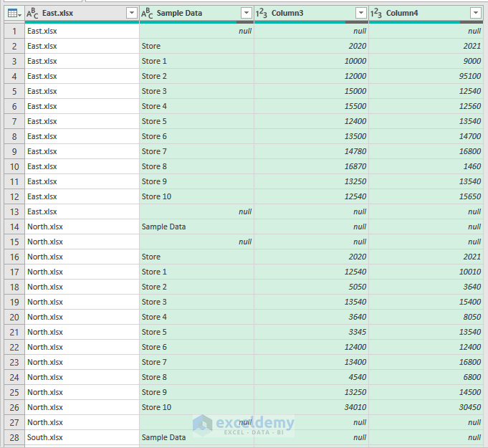Click the 1460 value in row 10
488x448 pixels.
pos(472,166)
